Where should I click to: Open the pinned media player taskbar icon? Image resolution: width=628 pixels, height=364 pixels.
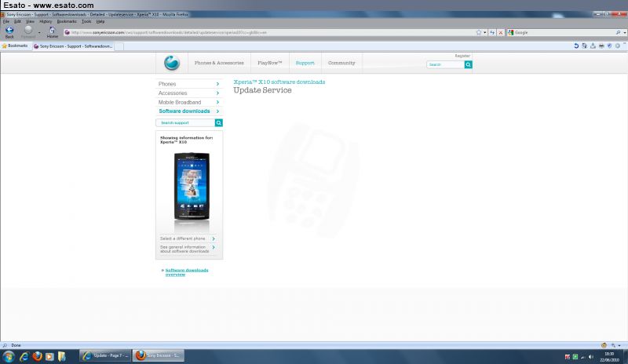point(49,356)
